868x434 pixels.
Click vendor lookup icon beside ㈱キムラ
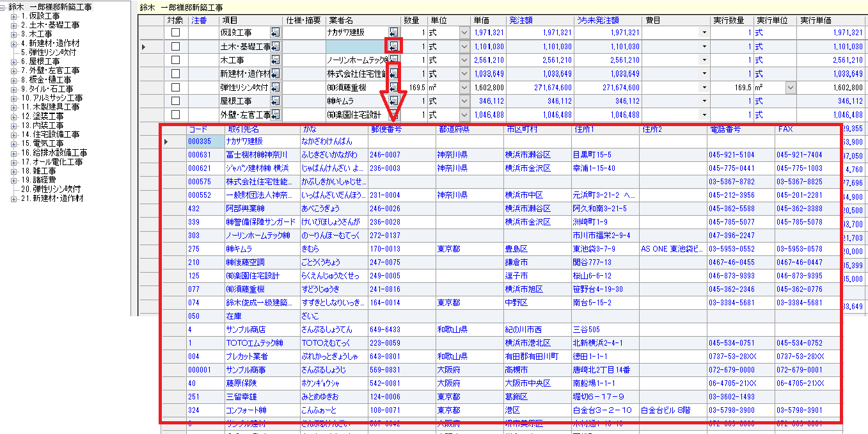394,101
